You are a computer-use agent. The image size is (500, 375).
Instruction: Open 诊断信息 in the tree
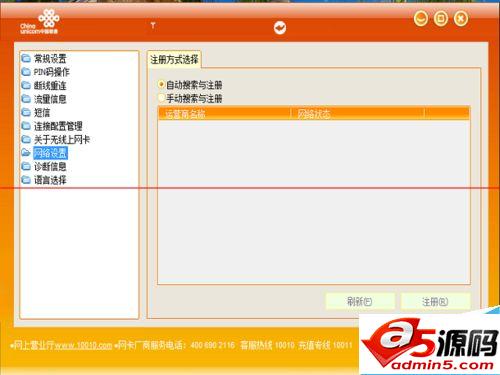click(50, 167)
